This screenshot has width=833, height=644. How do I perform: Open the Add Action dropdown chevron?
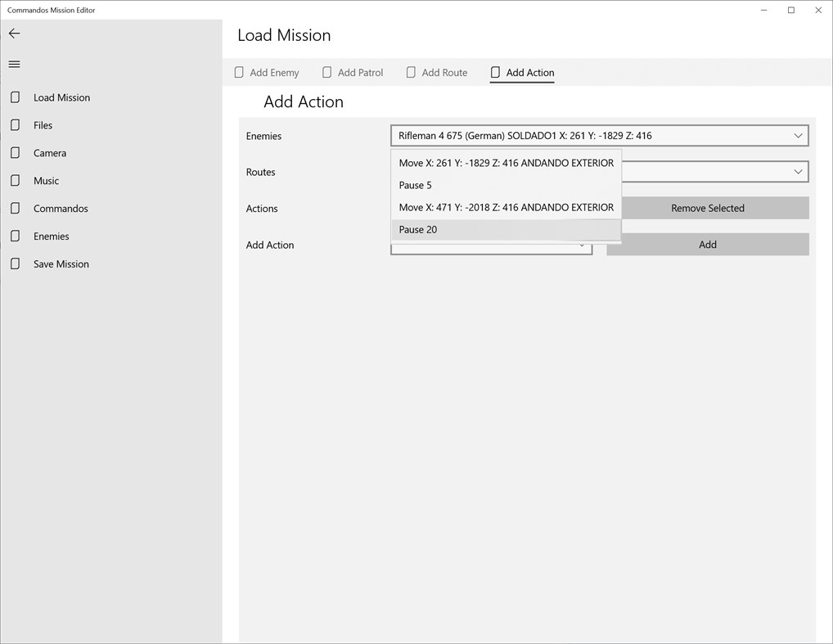[x=582, y=245]
